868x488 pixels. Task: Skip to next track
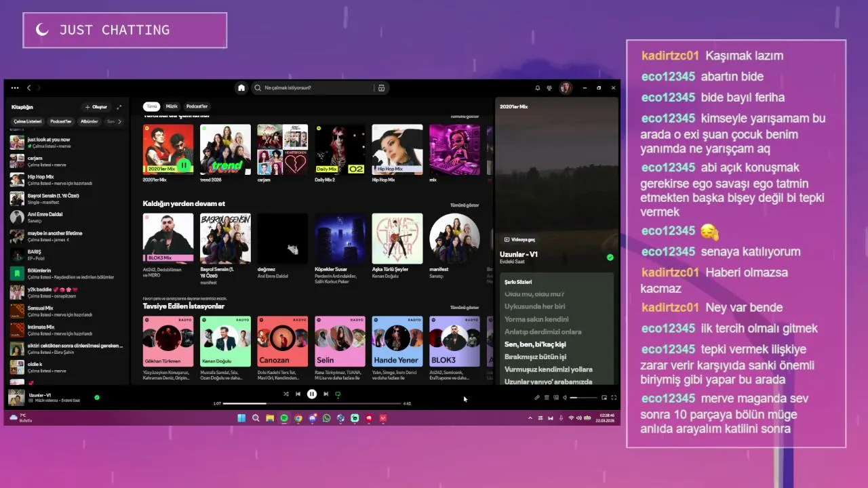pos(326,394)
